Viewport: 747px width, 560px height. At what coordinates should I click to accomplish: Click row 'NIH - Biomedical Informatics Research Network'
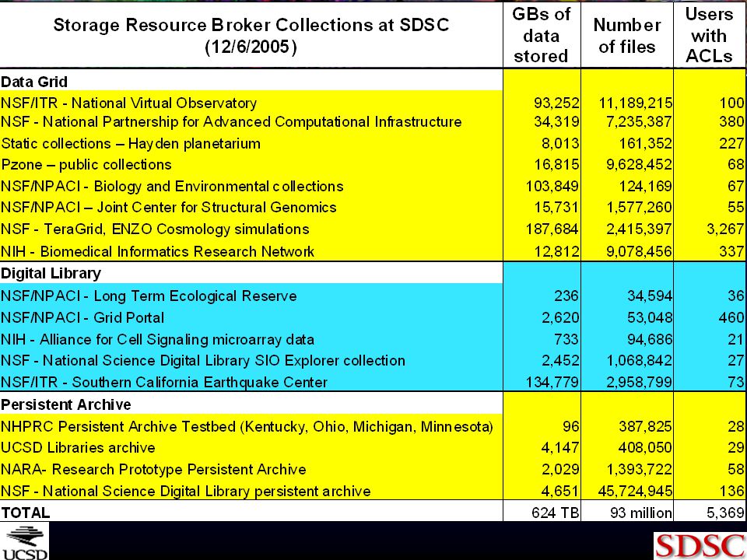pyautogui.click(x=373, y=251)
